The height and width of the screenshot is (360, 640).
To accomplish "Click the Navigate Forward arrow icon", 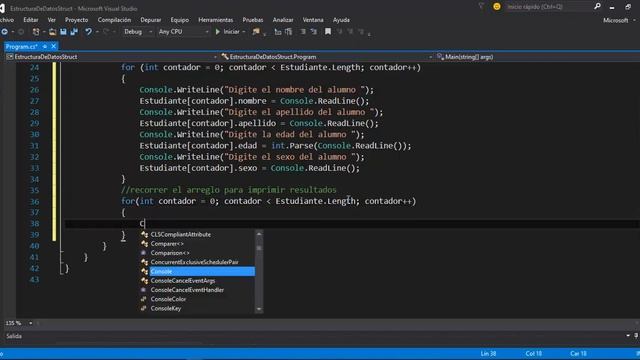I will click(21, 31).
